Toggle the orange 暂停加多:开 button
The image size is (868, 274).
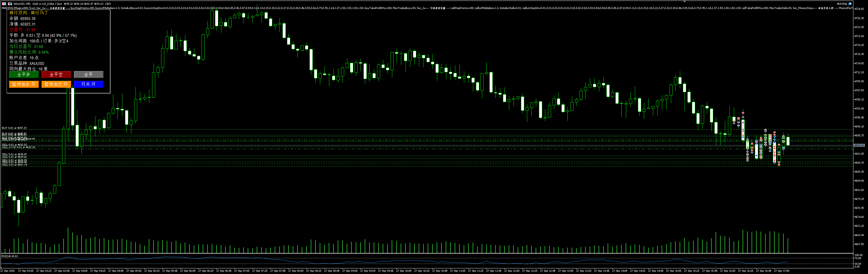coord(24,84)
